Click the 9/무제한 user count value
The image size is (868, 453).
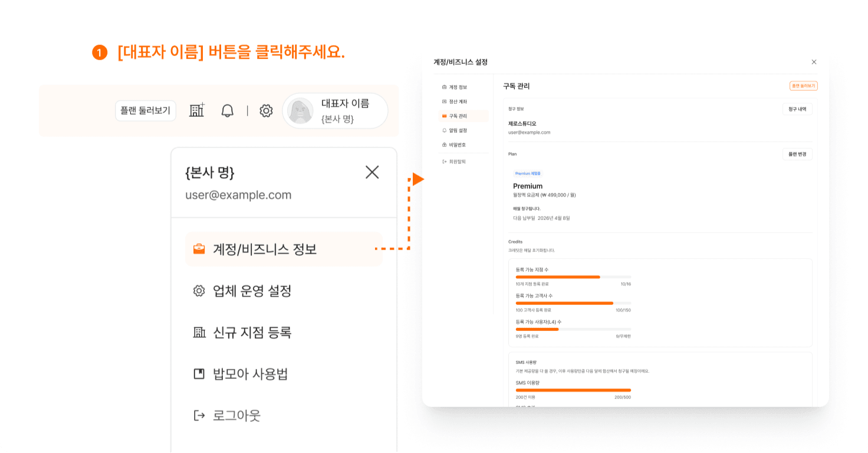(623, 336)
